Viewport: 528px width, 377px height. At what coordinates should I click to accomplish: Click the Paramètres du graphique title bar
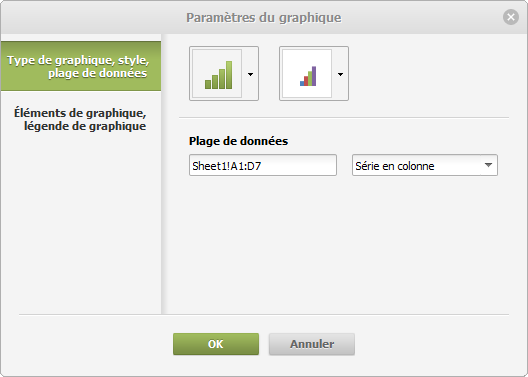point(264,18)
